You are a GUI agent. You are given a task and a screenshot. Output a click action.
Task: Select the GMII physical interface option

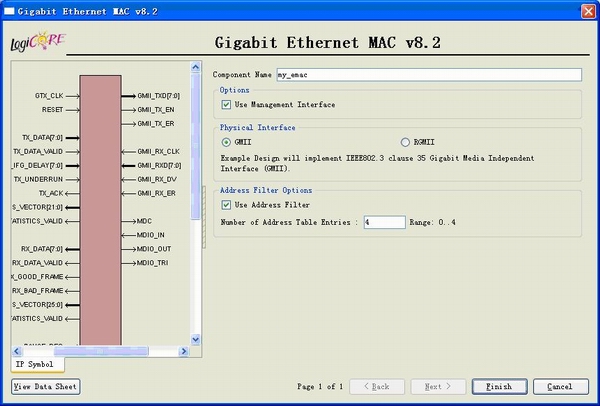(x=227, y=142)
